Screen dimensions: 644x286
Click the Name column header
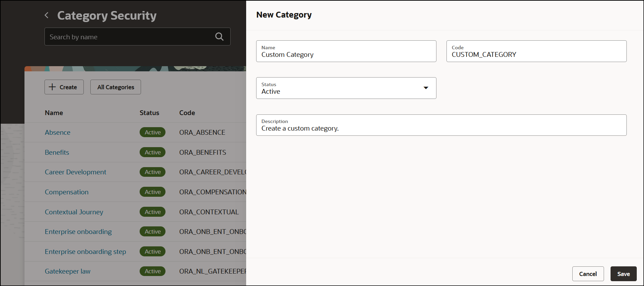54,113
